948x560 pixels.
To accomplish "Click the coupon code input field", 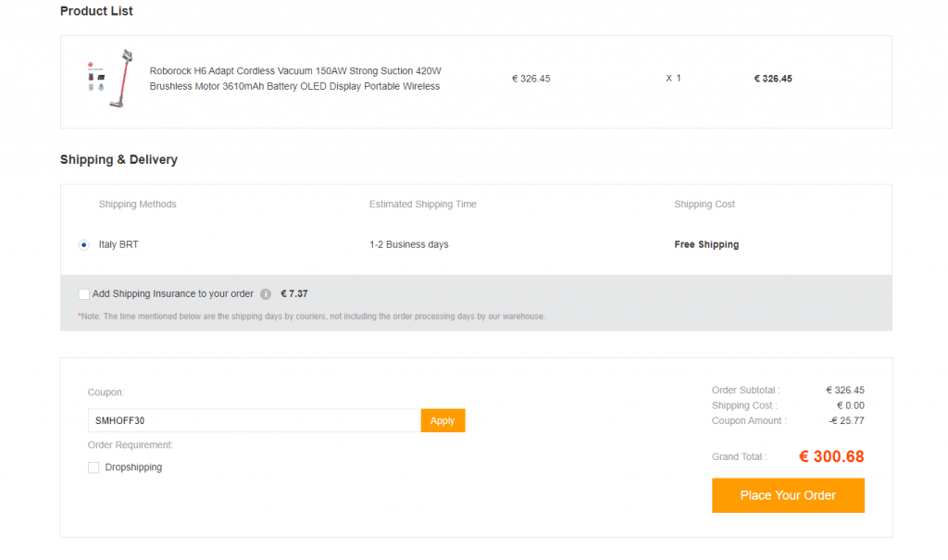I will 254,420.
